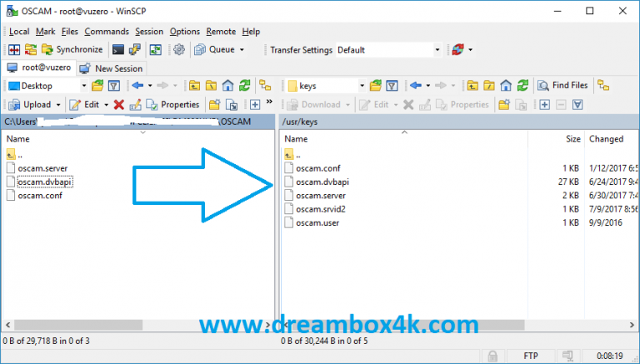Click the remote Select Mask funnel icon

[577, 105]
